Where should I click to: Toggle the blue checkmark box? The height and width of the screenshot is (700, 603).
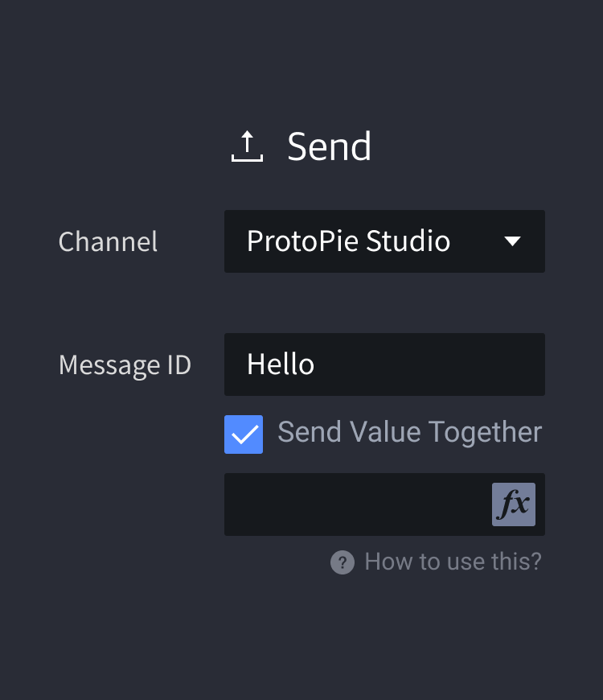(244, 434)
